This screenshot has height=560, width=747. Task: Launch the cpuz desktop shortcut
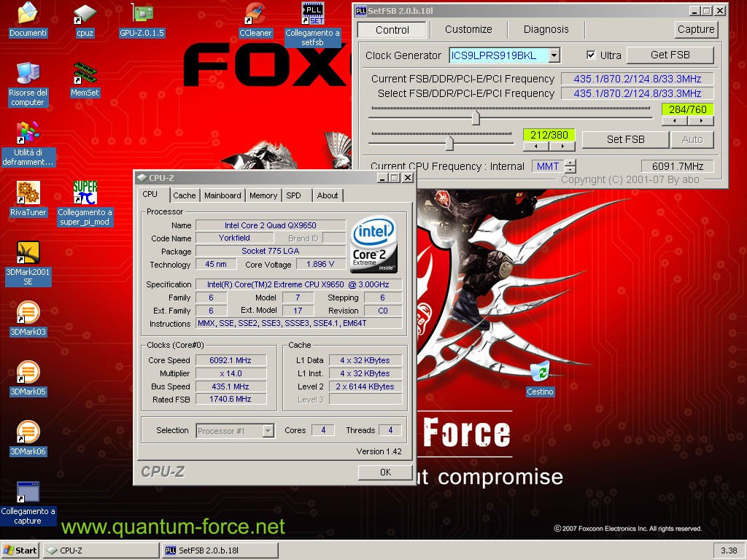pyautogui.click(x=85, y=15)
